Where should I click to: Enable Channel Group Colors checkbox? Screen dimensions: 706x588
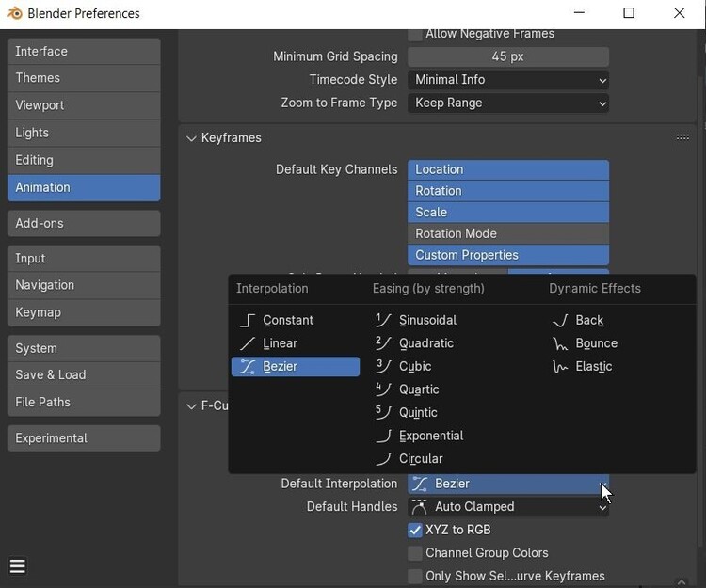(x=415, y=553)
